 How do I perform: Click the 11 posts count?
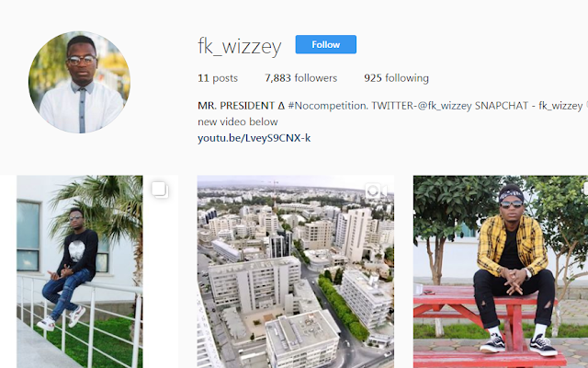tap(218, 78)
